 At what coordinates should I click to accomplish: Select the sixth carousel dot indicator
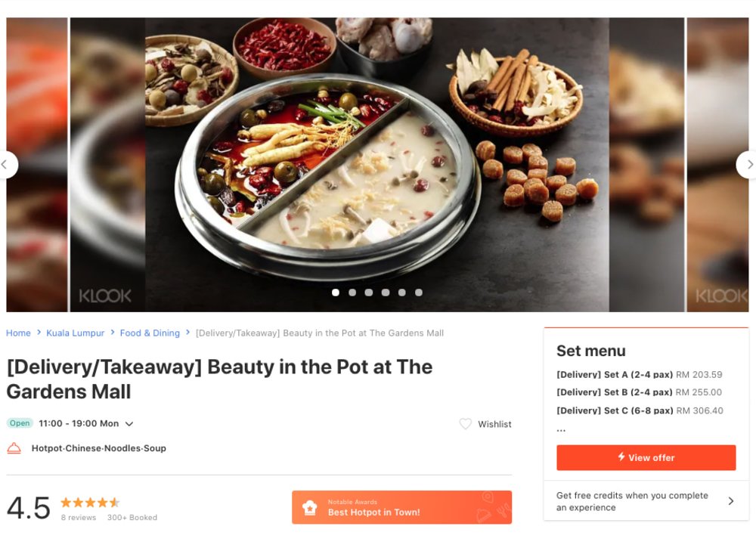coord(419,292)
